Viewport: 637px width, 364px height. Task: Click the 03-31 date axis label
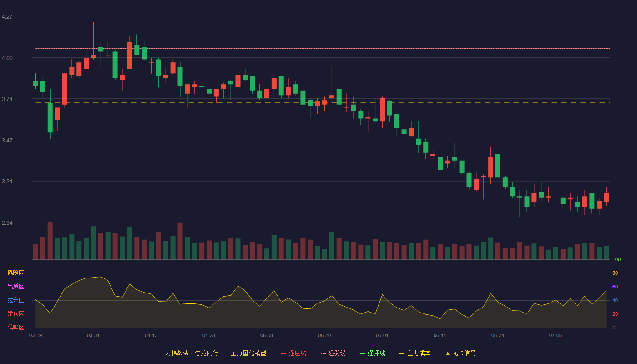[93, 335]
